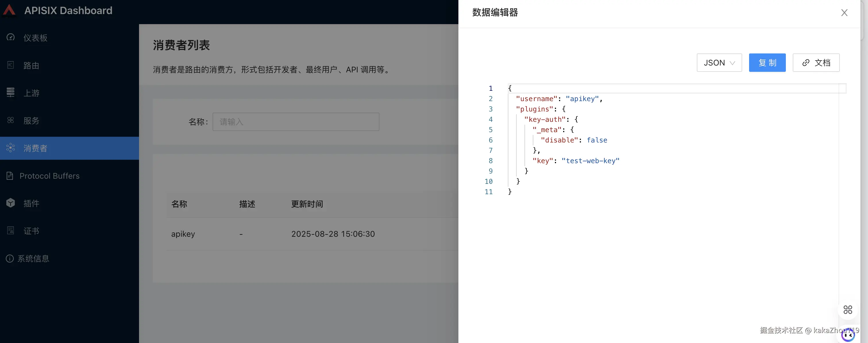Open Protocol Buffers menu item
The width and height of the screenshot is (868, 343).
(x=70, y=176)
